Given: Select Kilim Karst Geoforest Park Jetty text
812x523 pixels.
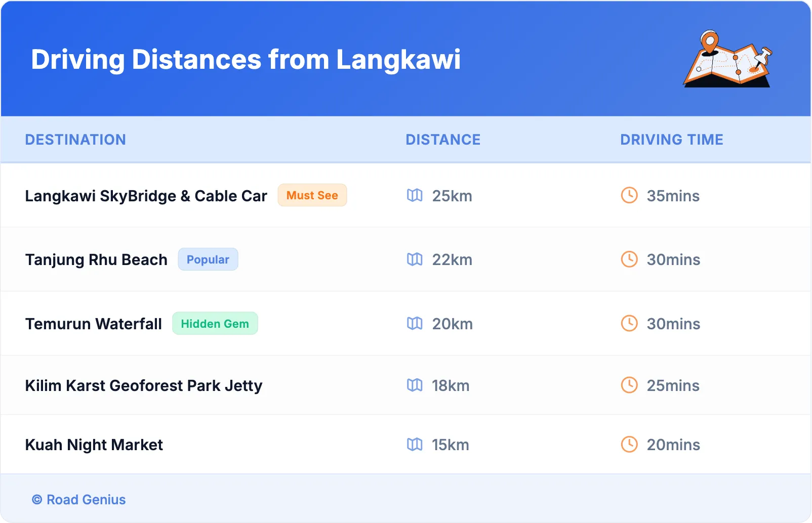Looking at the screenshot, I should click(144, 386).
